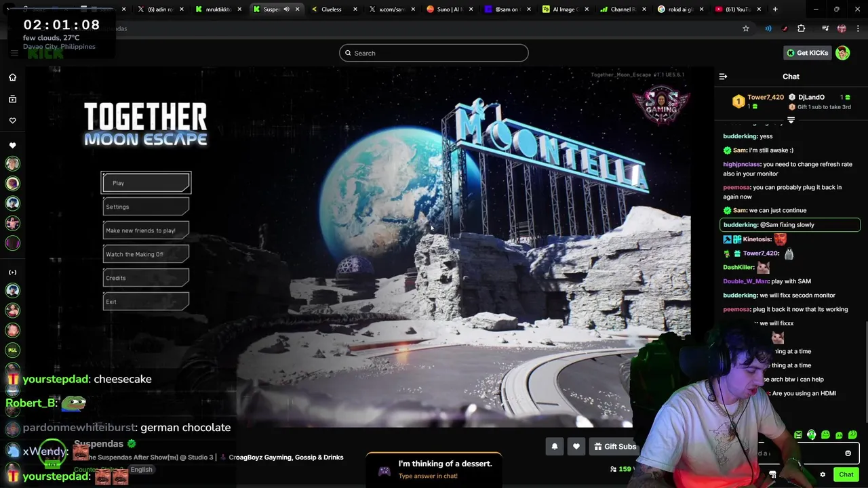Click the headphones green emote above chat
Screen dimensions: 868x488
coord(812,435)
